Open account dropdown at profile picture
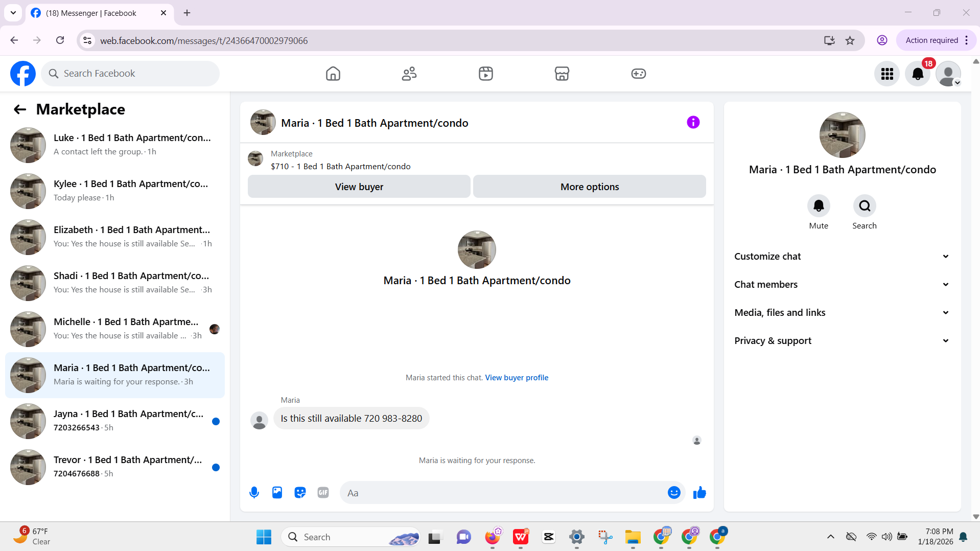The width and height of the screenshot is (980, 551). pyautogui.click(x=948, y=74)
